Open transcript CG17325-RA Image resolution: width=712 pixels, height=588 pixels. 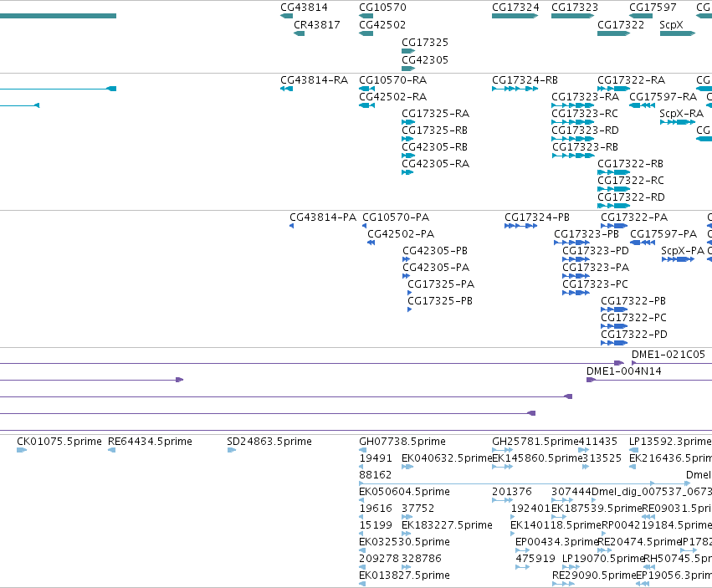coord(435,114)
